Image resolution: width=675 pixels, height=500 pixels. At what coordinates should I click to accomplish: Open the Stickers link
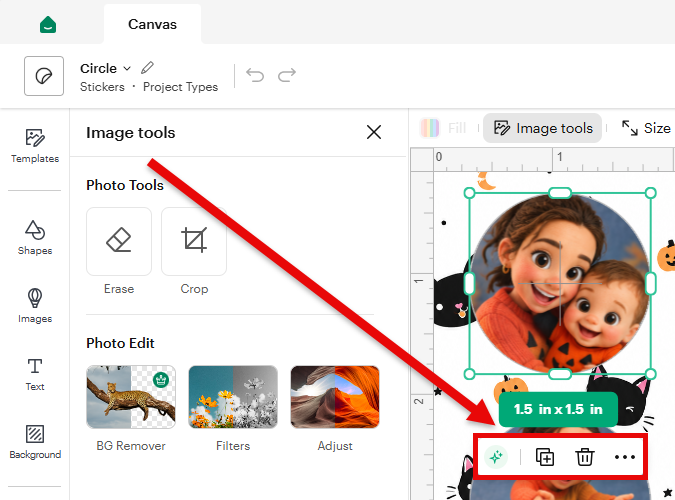(x=102, y=87)
